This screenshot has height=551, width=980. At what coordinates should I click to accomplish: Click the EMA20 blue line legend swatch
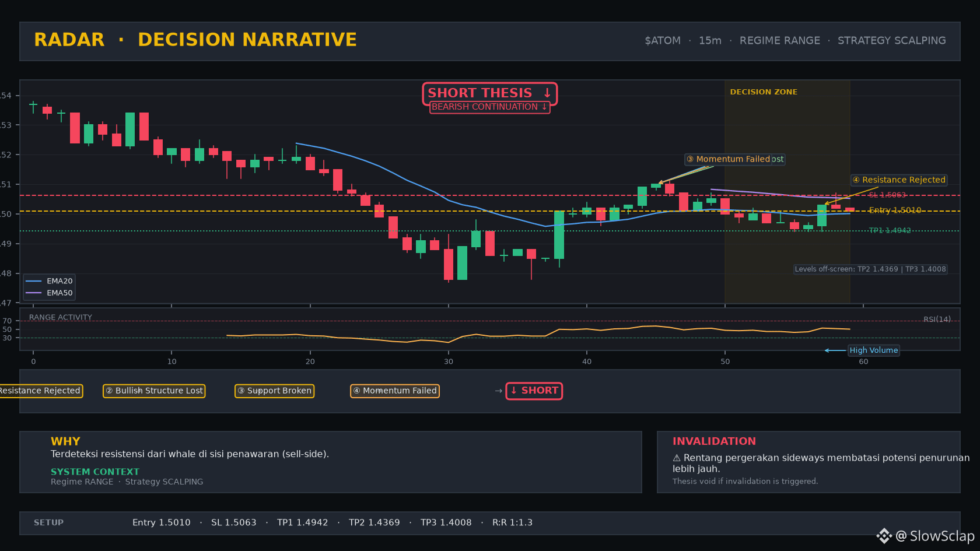pyautogui.click(x=34, y=281)
